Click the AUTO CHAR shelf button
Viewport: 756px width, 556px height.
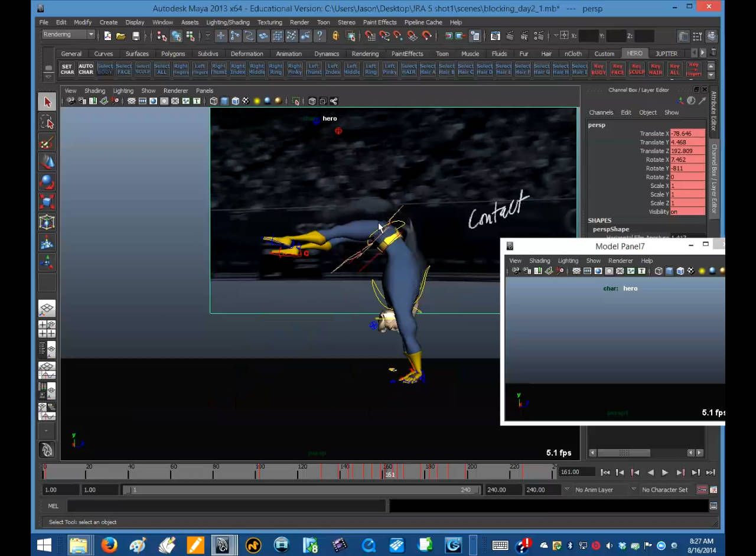pyautogui.click(x=86, y=70)
